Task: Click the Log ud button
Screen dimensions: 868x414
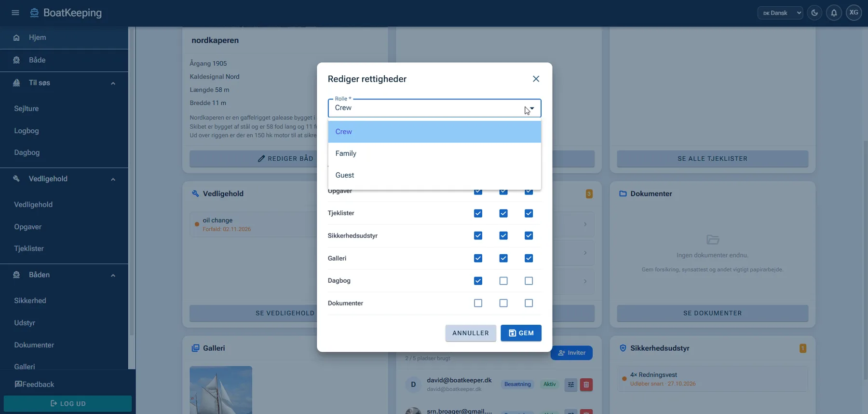Action: point(68,403)
